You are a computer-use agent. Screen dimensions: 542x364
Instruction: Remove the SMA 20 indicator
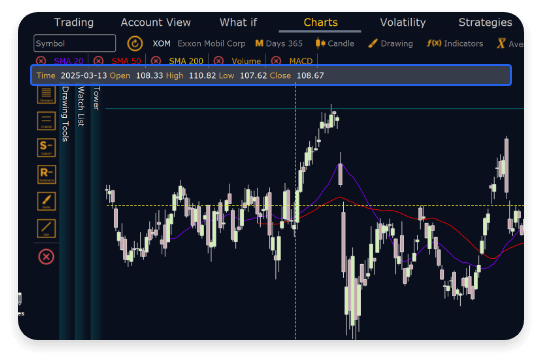[x=41, y=61]
